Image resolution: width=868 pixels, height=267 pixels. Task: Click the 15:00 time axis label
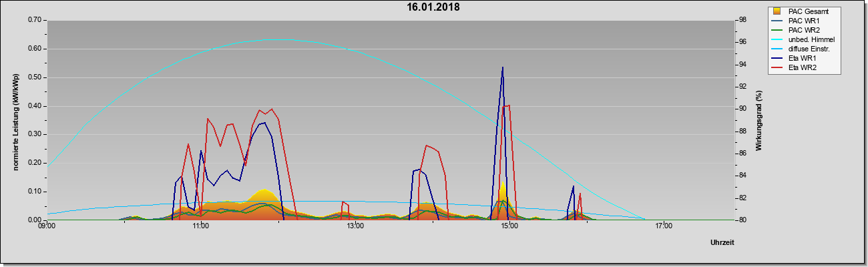[509, 228]
